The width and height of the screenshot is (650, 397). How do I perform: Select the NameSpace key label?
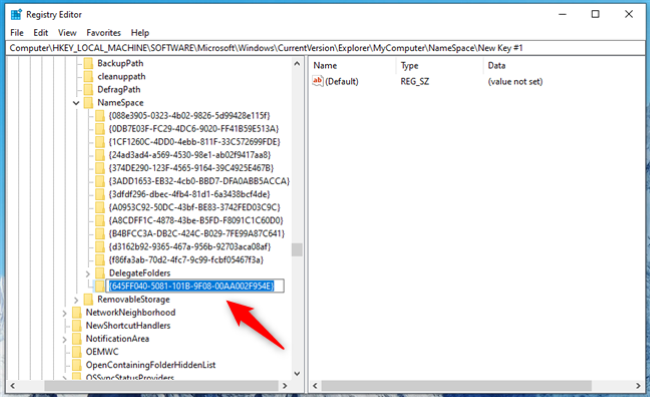120,103
